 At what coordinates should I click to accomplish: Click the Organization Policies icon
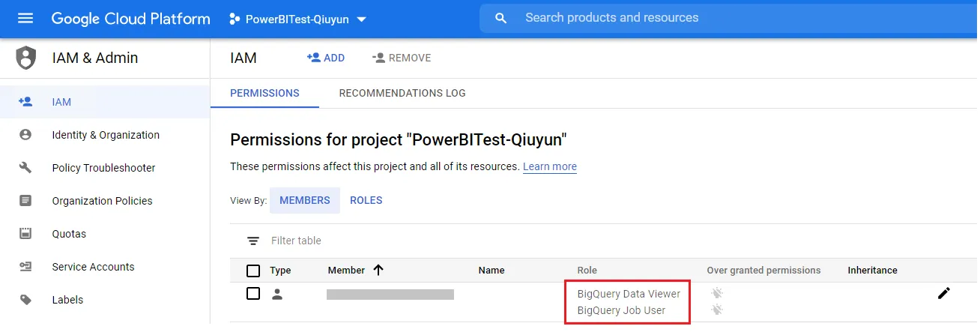tap(26, 201)
